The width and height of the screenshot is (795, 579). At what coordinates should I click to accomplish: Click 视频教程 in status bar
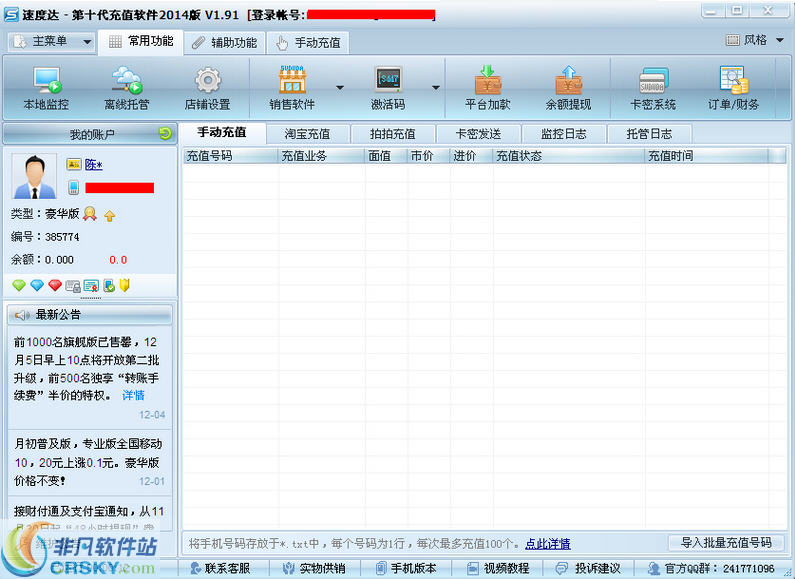point(498,568)
